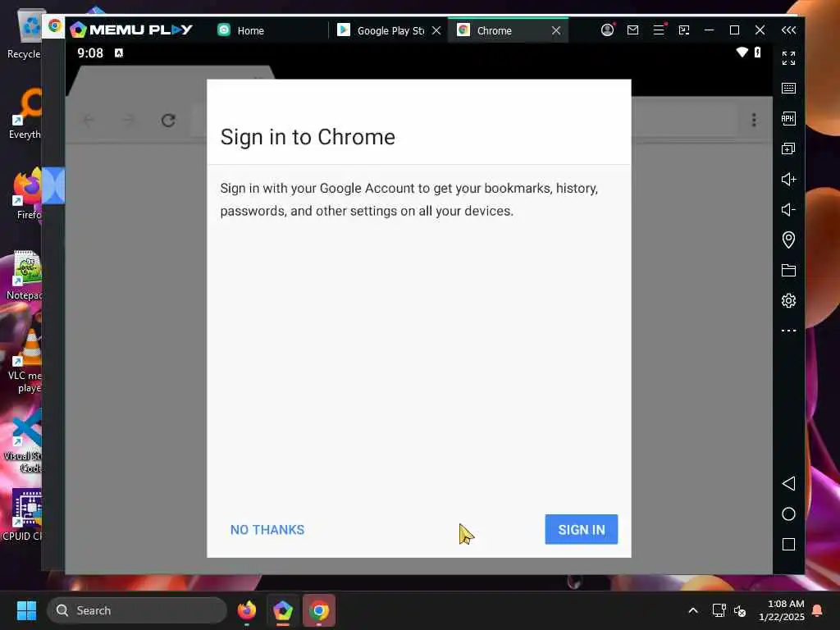Toggle MEmu fullscreen mode
This screenshot has width=840, height=630.
click(x=788, y=58)
